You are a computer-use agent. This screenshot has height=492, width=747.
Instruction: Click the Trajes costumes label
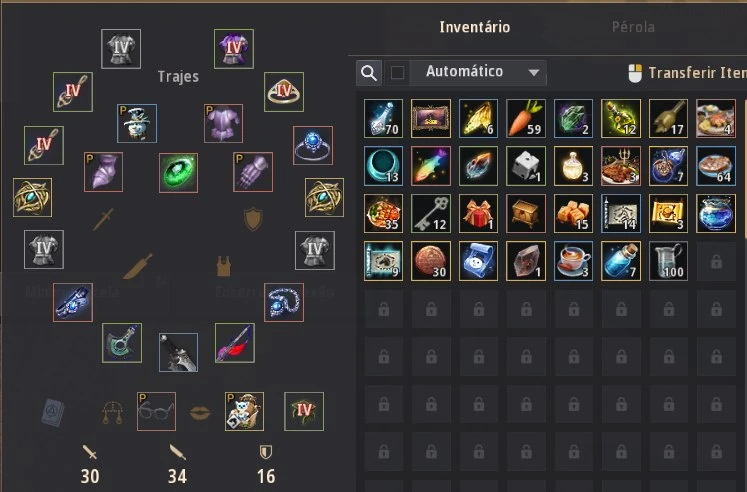(x=178, y=76)
